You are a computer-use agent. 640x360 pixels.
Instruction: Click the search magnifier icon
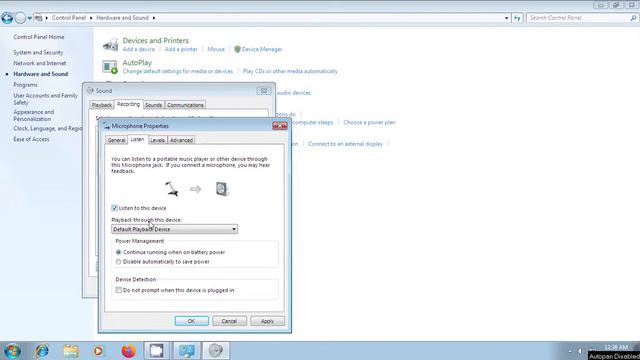click(633, 18)
